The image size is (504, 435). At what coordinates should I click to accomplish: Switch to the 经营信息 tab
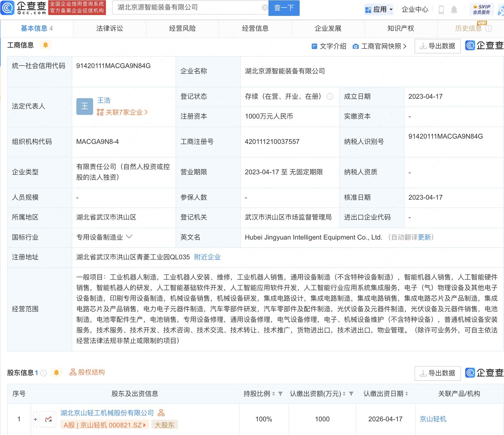click(x=255, y=28)
